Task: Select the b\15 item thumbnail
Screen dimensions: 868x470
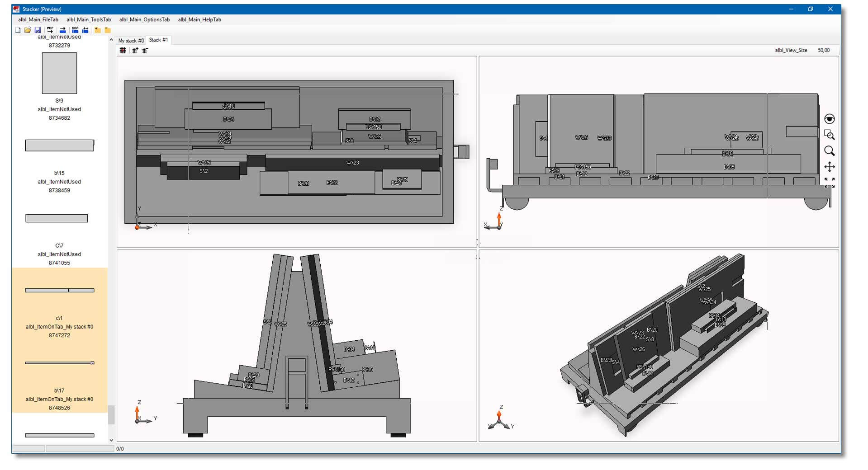Action: 59,145
